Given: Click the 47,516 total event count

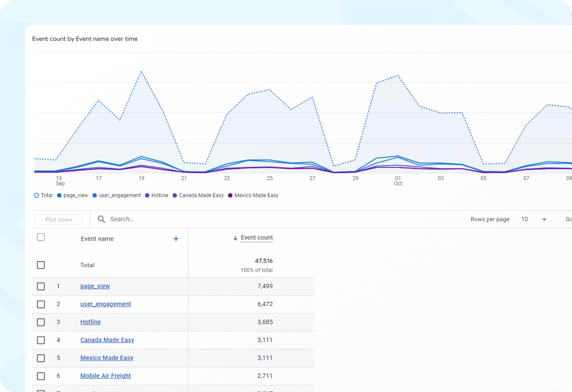Looking at the screenshot, I should (264, 261).
